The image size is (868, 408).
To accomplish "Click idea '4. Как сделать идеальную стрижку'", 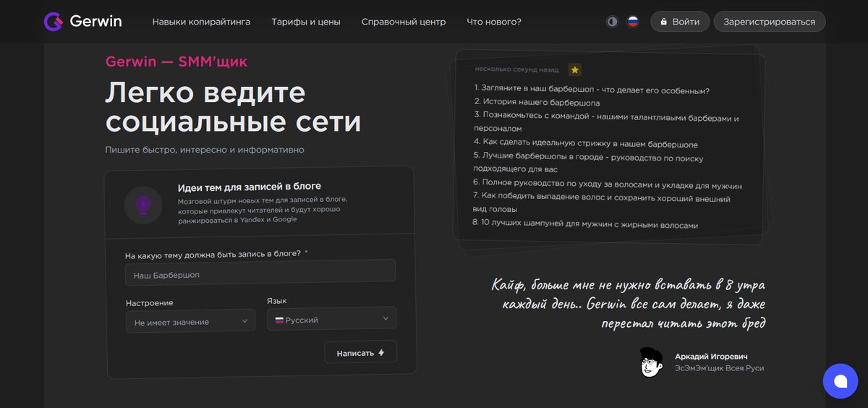I will [x=586, y=144].
